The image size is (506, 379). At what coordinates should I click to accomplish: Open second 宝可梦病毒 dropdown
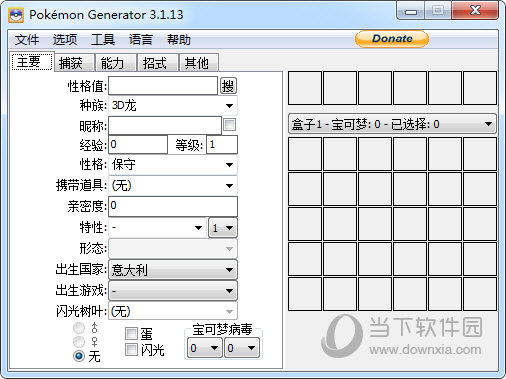pyautogui.click(x=241, y=348)
